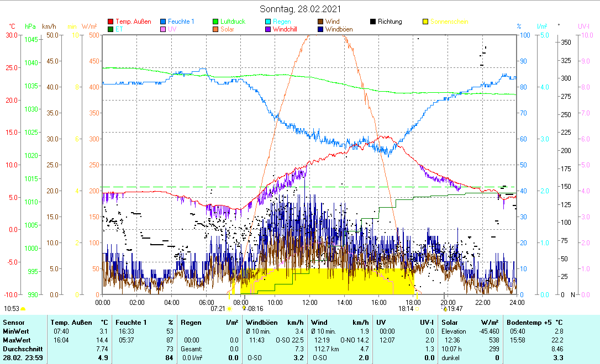Click the 'min' axis unit label
600x364 pixels.
72,27
